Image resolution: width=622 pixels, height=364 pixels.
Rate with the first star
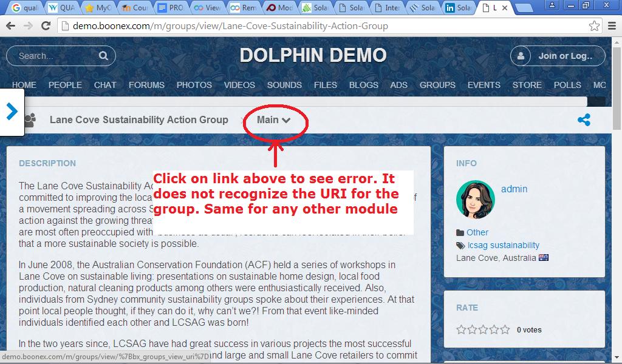[461, 329]
